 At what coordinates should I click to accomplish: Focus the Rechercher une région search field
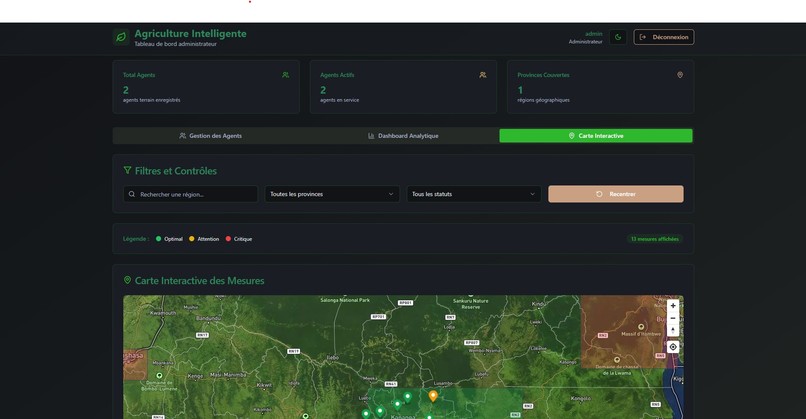[x=190, y=194]
